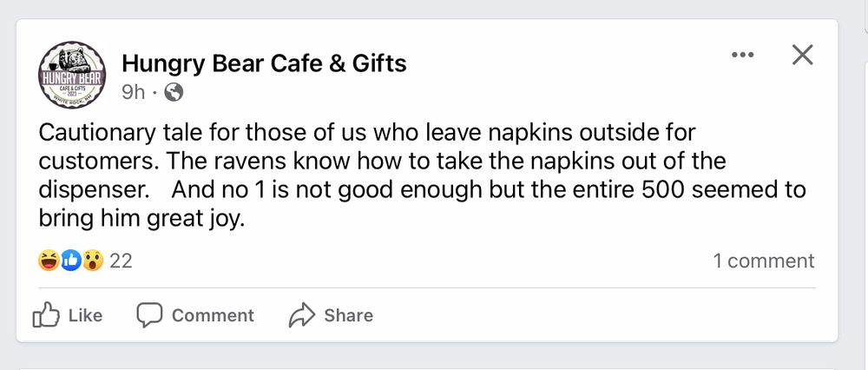Click the speech bubble comment icon
Viewport: 868px width, 370px height.
point(149,315)
